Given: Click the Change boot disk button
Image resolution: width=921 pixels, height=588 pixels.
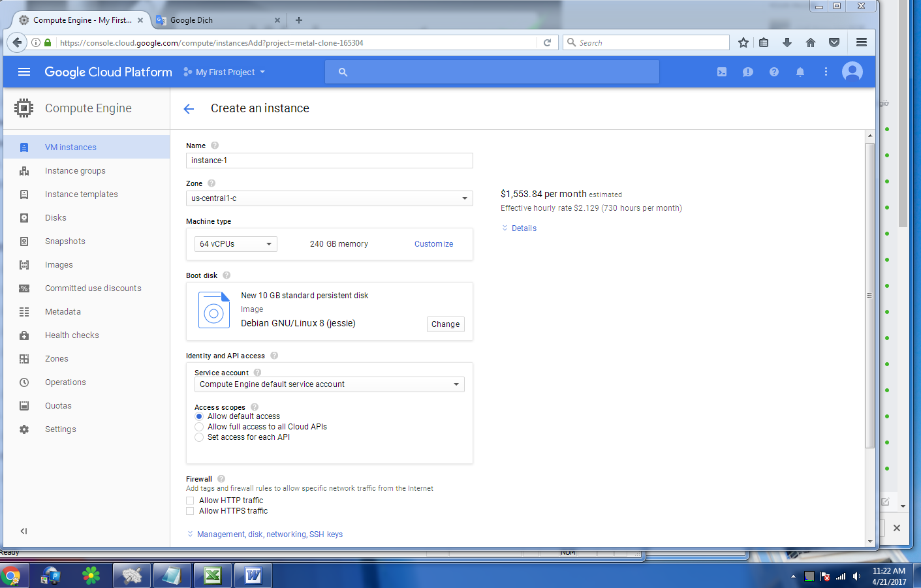Looking at the screenshot, I should tap(445, 324).
